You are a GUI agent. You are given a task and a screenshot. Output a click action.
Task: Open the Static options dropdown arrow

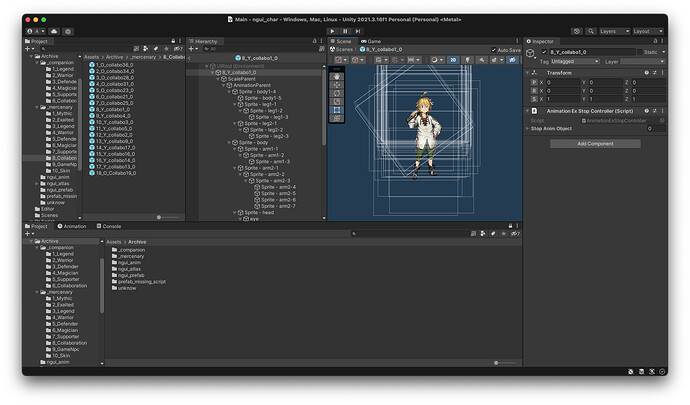click(663, 52)
